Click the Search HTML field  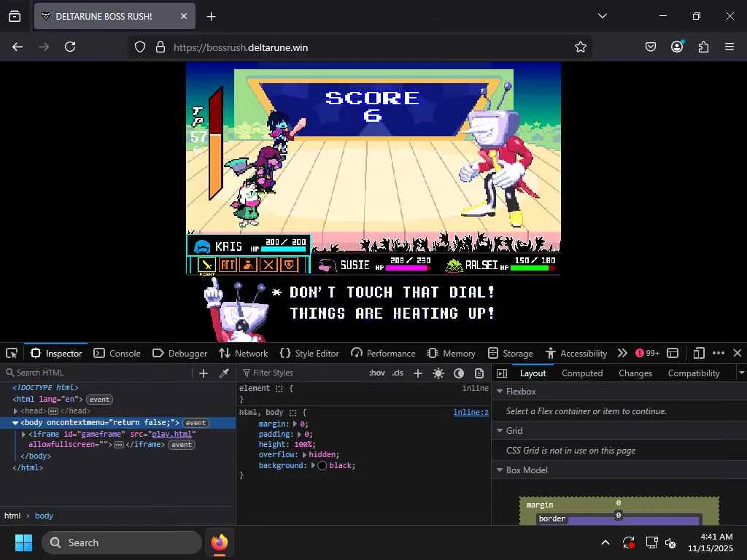tap(98, 373)
